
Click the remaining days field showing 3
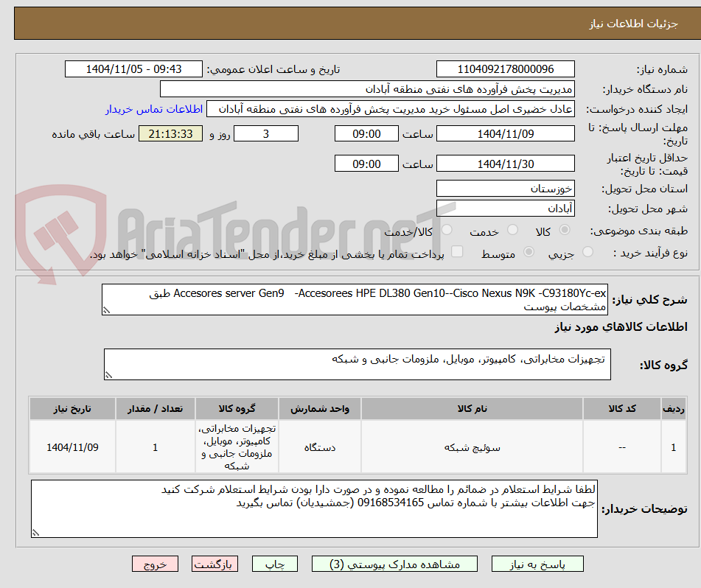click(266, 133)
